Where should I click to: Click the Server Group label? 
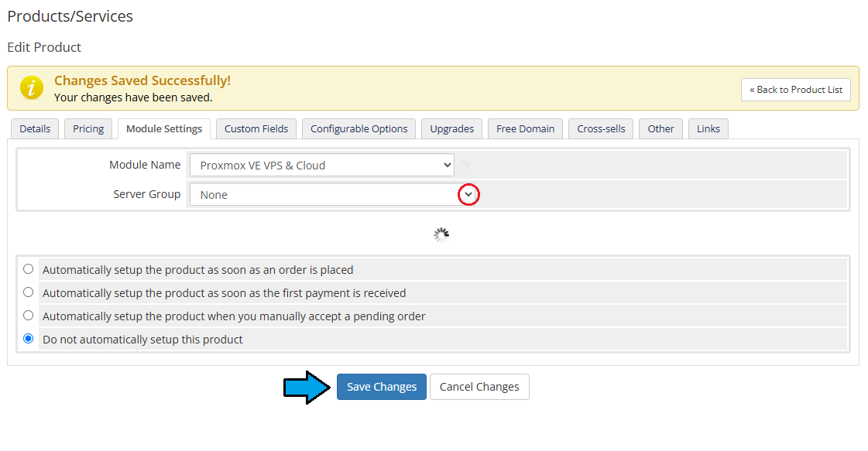pos(146,194)
